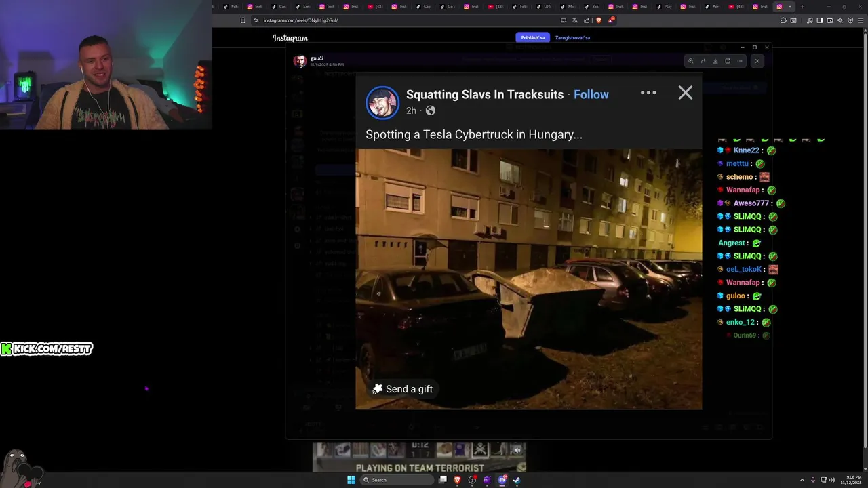Zoom in with the image viewer magnifier icon
The width and height of the screenshot is (868, 488).
point(691,61)
